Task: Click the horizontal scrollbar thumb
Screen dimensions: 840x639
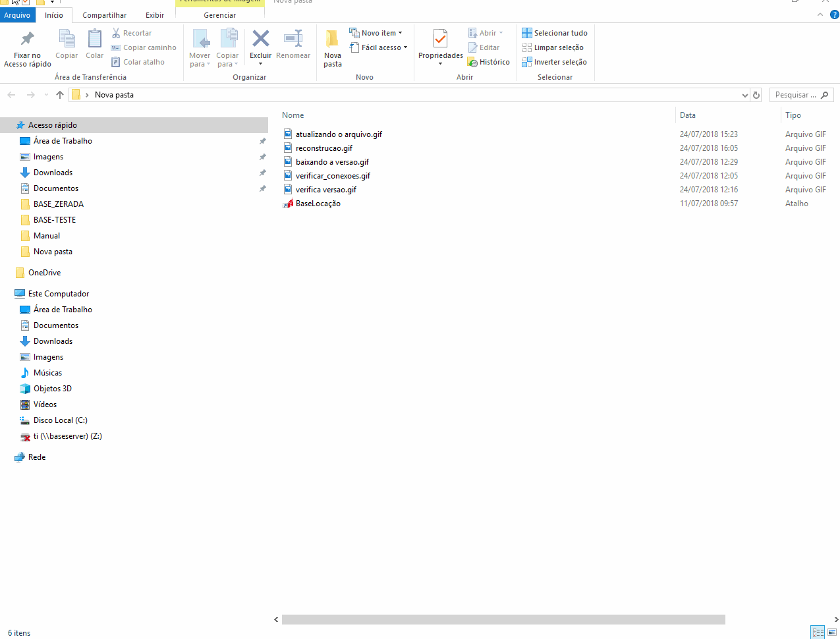Action: (x=503, y=619)
